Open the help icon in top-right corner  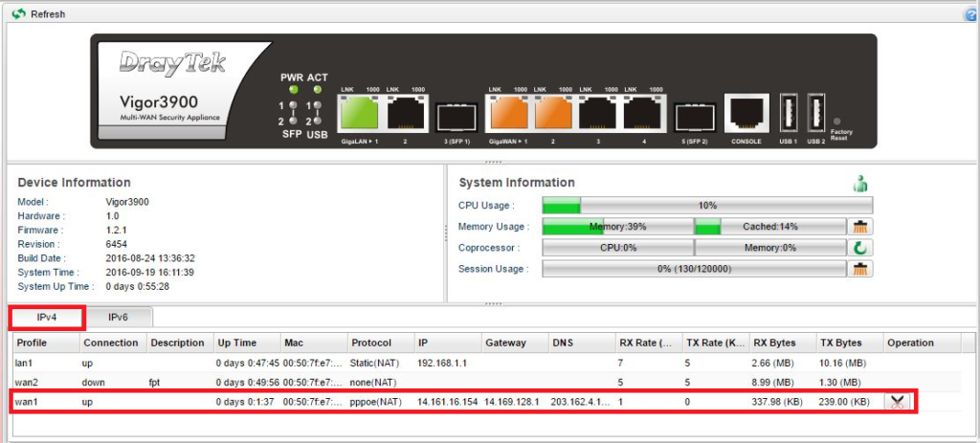coord(971,14)
